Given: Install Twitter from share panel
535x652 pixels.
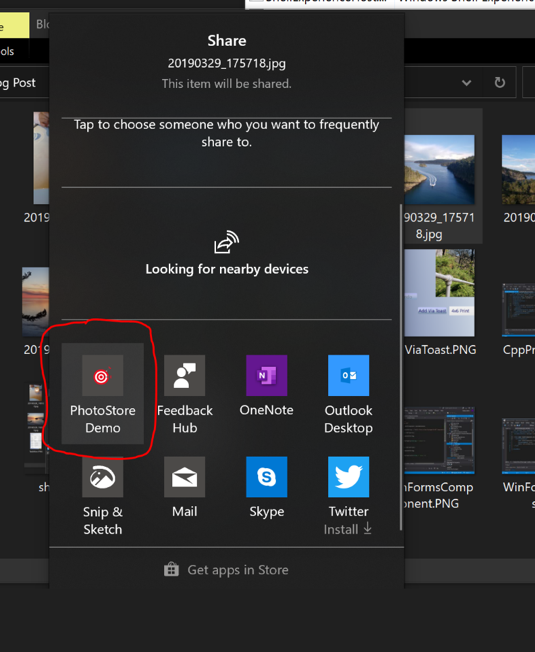Looking at the screenshot, I should pyautogui.click(x=348, y=496).
